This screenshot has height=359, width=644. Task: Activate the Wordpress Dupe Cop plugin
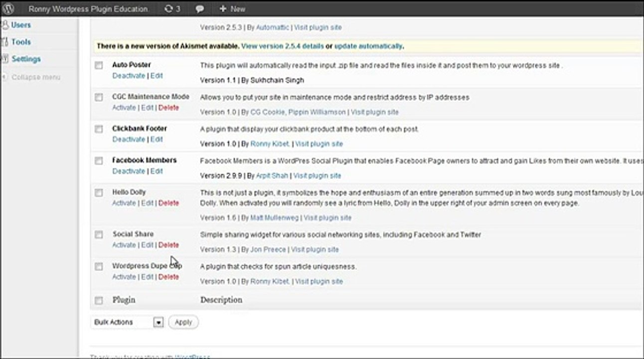click(124, 277)
